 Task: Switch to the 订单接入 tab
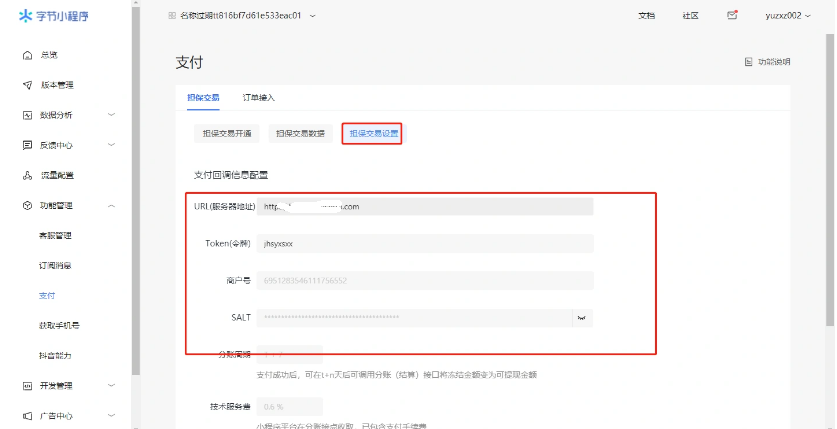259,98
